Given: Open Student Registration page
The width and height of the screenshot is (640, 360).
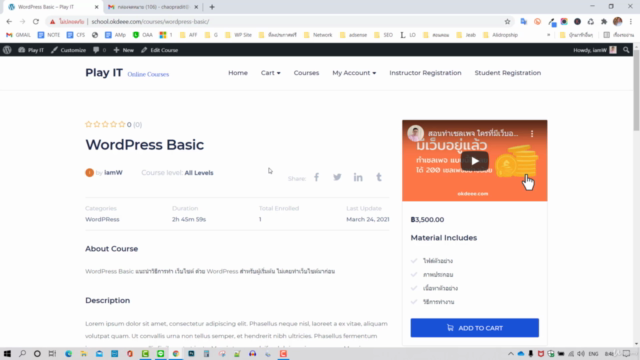Looking at the screenshot, I should pyautogui.click(x=508, y=73).
